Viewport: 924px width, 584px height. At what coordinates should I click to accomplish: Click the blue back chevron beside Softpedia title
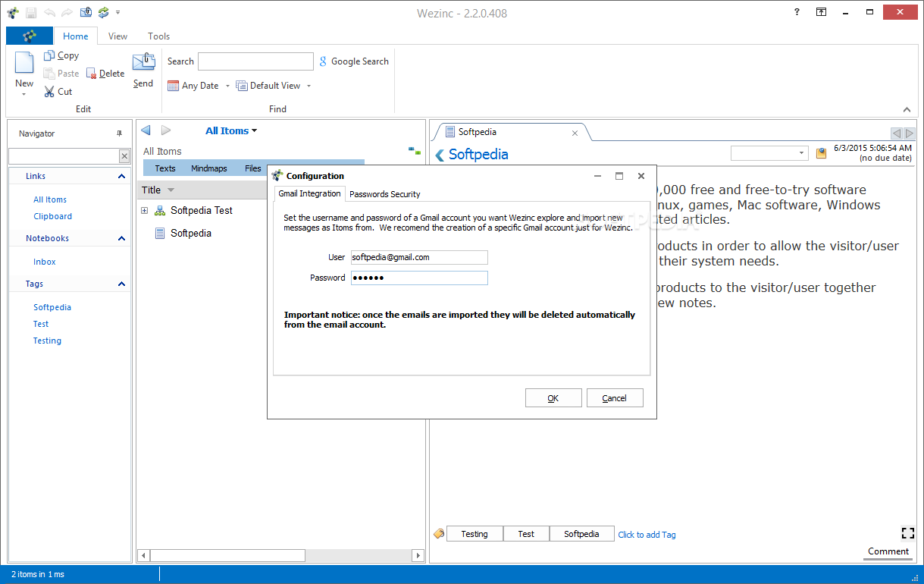click(440, 155)
